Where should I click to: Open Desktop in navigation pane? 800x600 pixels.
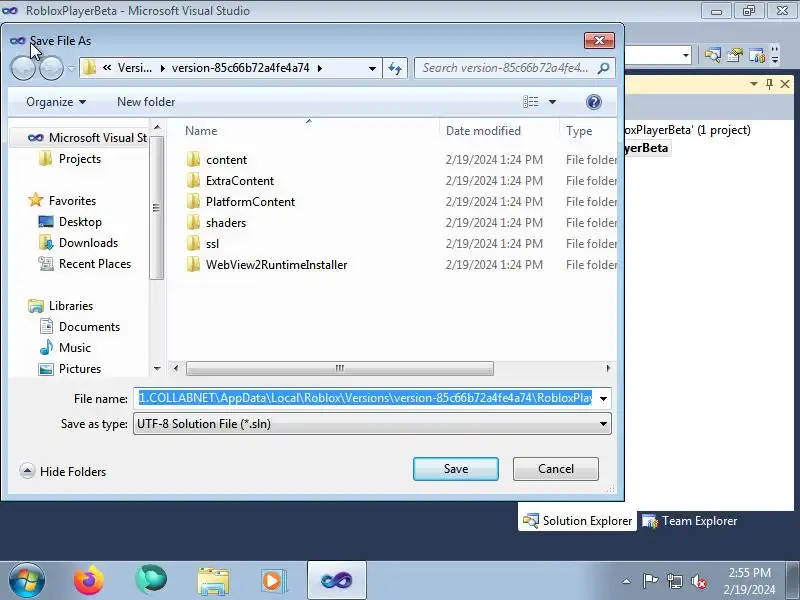(x=70, y=222)
